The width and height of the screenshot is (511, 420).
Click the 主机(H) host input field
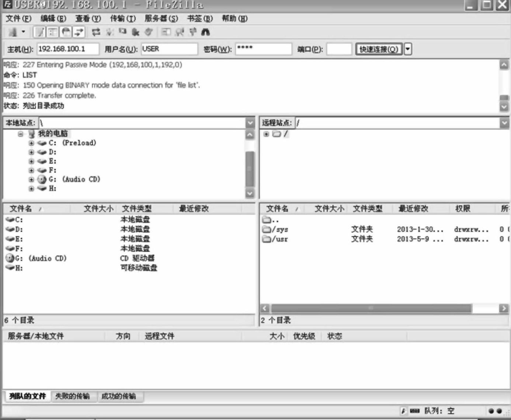(68, 49)
